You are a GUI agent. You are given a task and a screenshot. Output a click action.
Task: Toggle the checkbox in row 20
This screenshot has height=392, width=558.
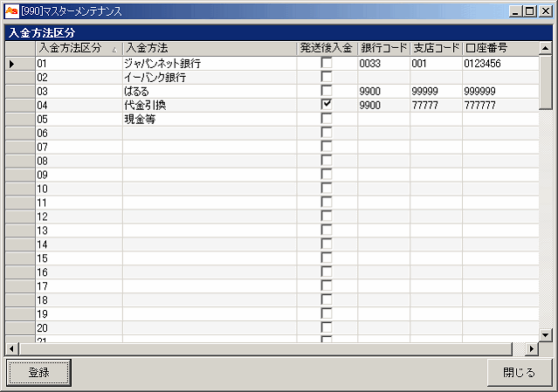tap(327, 327)
